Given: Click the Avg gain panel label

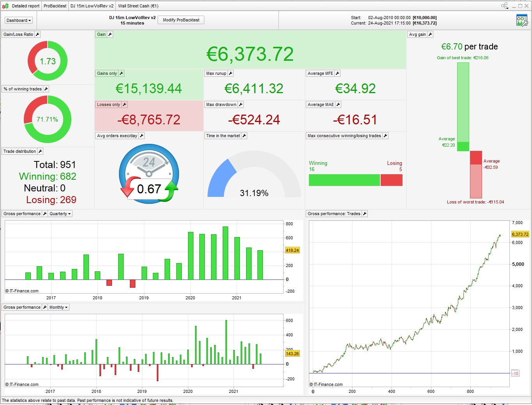Looking at the screenshot, I should (x=417, y=34).
